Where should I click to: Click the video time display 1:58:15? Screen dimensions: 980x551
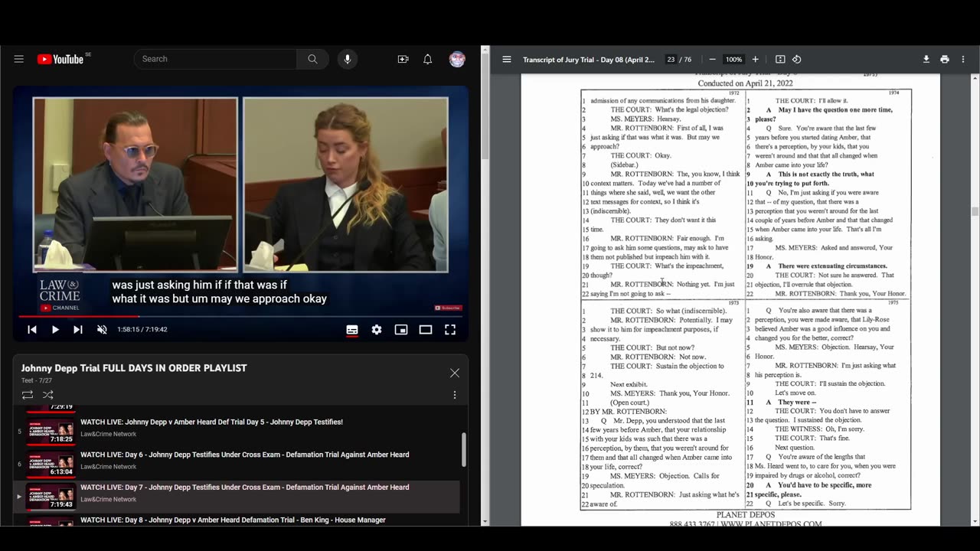pos(142,329)
